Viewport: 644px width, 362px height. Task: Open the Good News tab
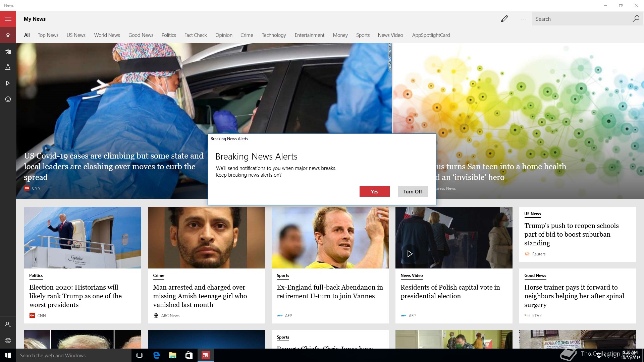coord(141,35)
